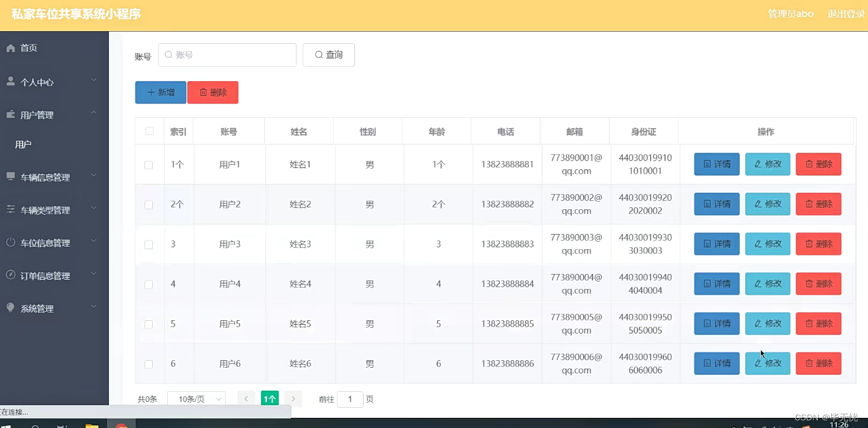Tick the checkbox for 用户3 row
Image resolution: width=868 pixels, height=428 pixels.
click(x=149, y=245)
